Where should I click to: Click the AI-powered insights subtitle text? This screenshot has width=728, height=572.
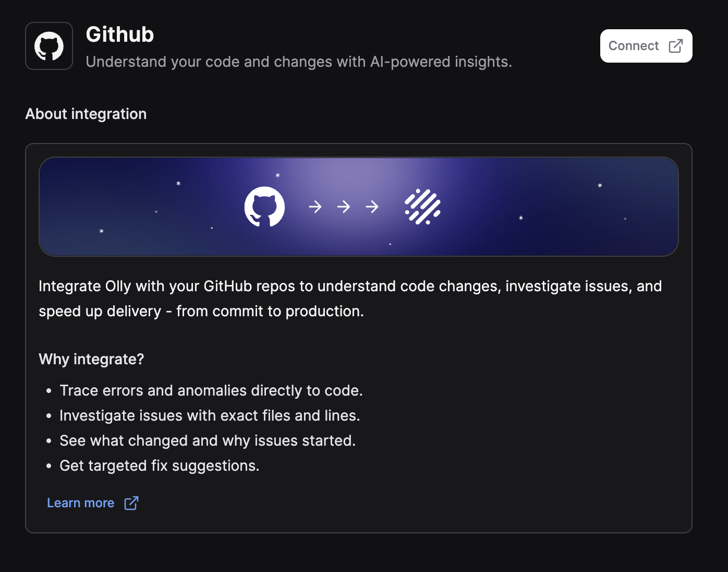click(299, 62)
